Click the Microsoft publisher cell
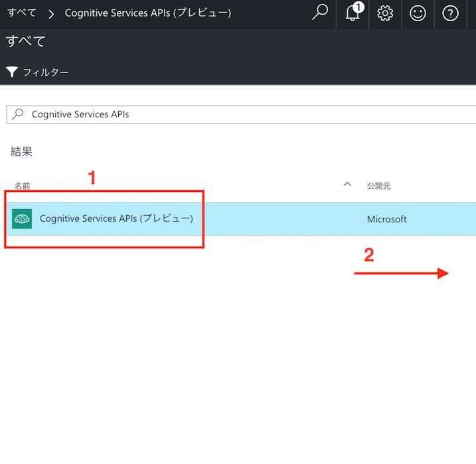Viewport: 476px width, 464px height. [387, 219]
